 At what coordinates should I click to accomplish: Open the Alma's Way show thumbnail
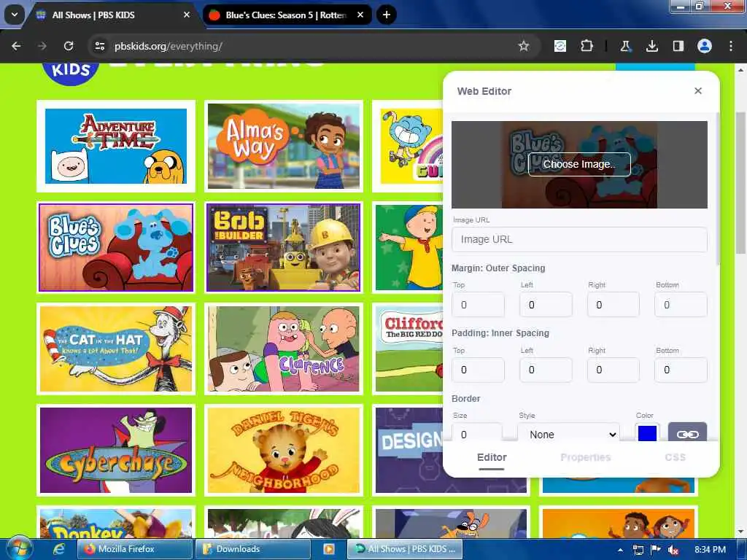[284, 146]
